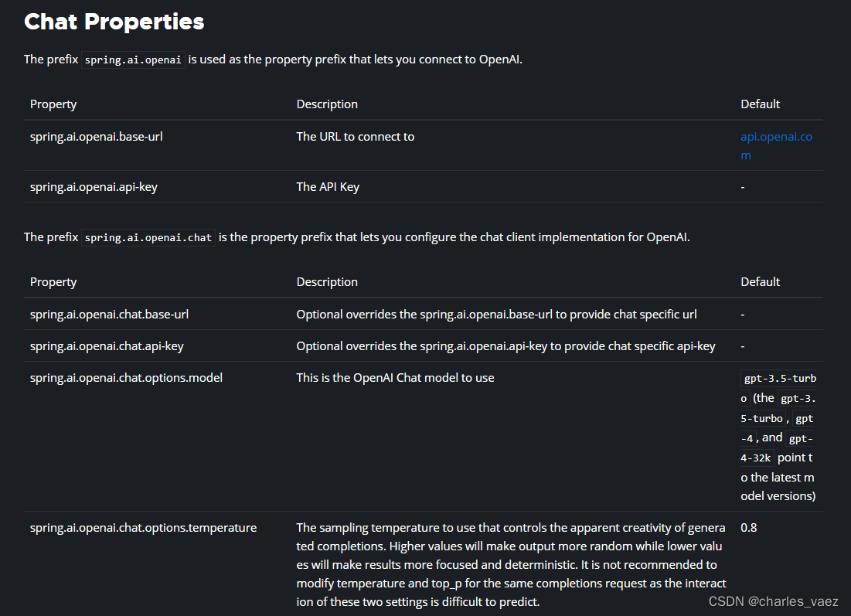The height and width of the screenshot is (616, 851).
Task: Click the first table's Property column header
Action: pyautogui.click(x=53, y=104)
